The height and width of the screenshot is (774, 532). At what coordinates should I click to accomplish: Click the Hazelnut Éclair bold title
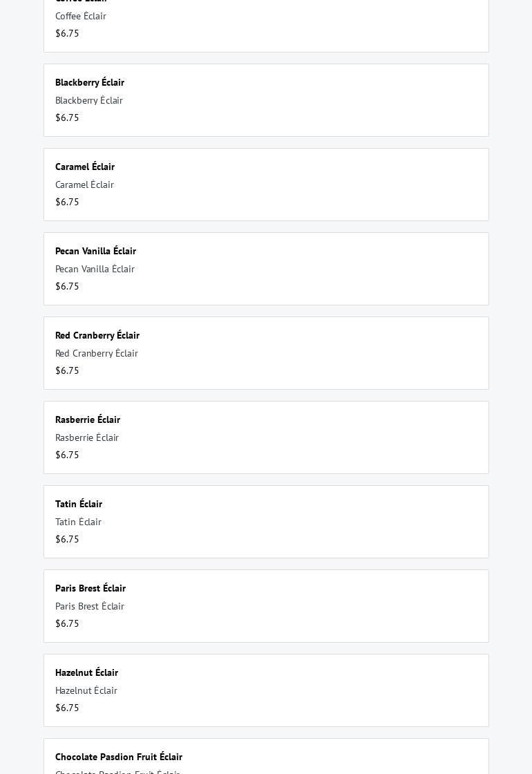coord(86,672)
